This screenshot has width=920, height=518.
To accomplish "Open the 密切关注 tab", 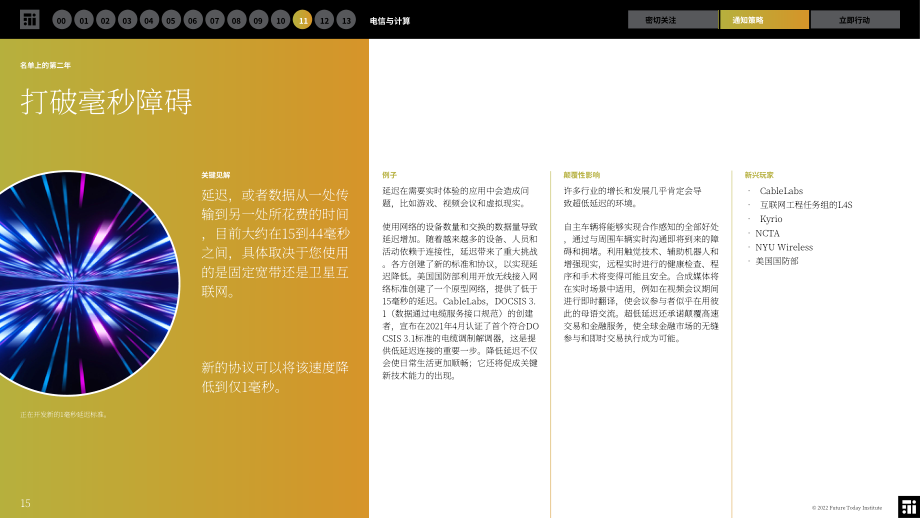I will click(x=673, y=19).
